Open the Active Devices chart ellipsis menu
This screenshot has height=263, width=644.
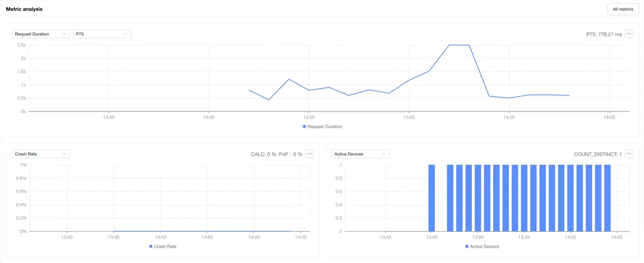pyautogui.click(x=628, y=154)
